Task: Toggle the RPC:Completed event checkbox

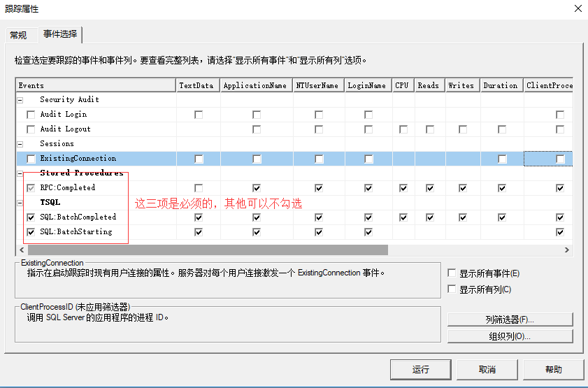Action: click(x=31, y=188)
